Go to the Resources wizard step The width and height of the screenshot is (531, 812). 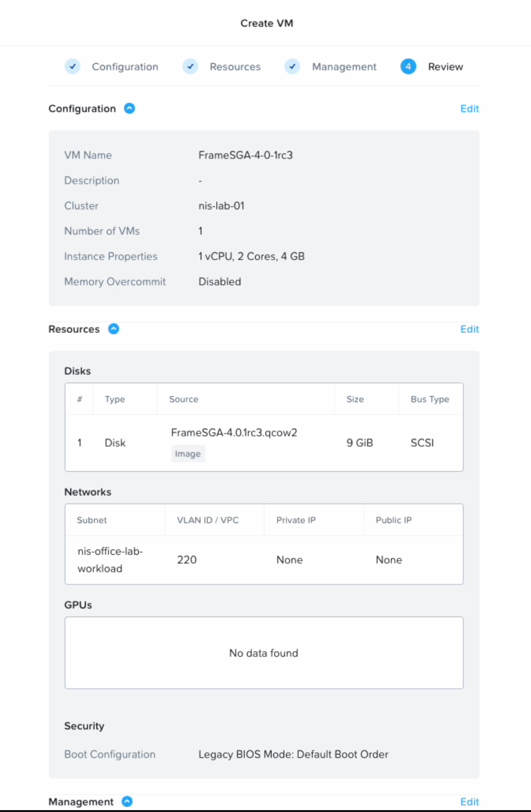[235, 67]
